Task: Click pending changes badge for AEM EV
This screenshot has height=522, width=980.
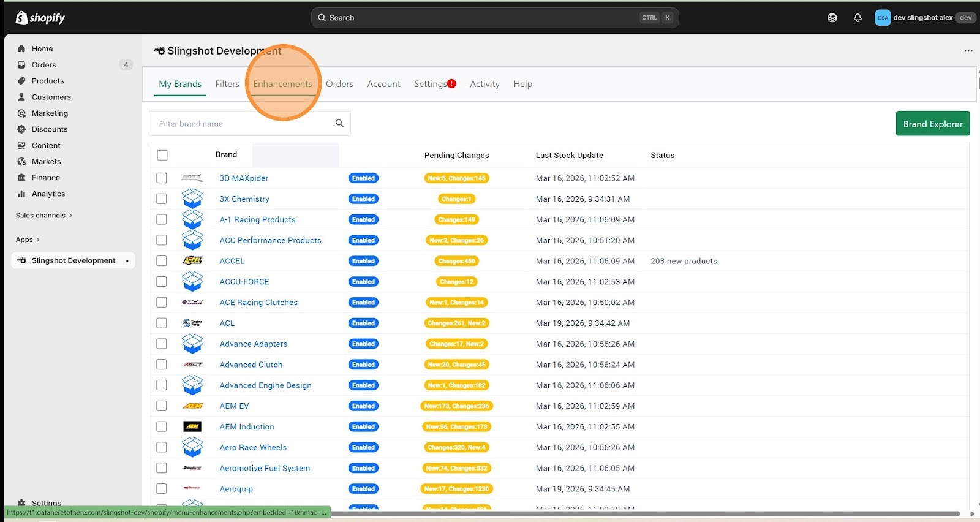Action: 457,406
